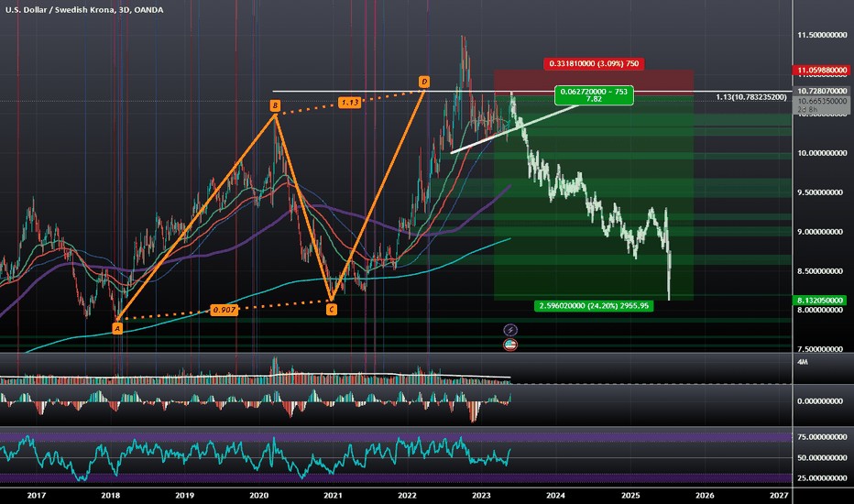Viewport: 854px width, 504px height.
Task: Click the white ascending trendline near 2023
Action: tap(515, 129)
